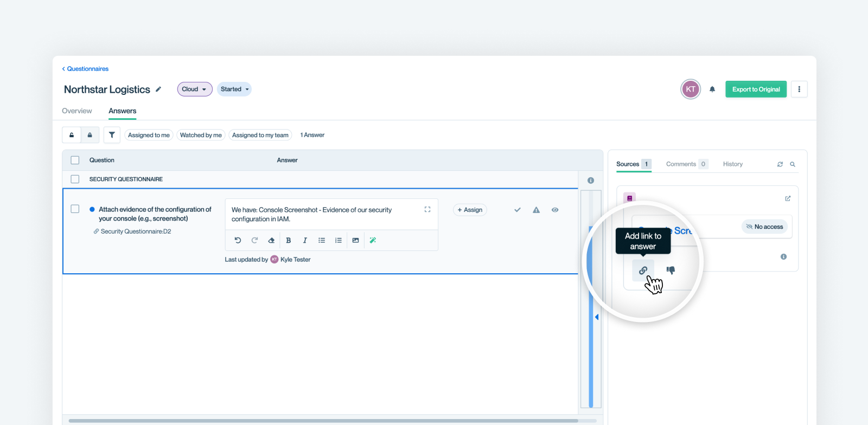Image resolution: width=868 pixels, height=425 pixels.
Task: Click the Add link to answer icon
Action: click(643, 270)
